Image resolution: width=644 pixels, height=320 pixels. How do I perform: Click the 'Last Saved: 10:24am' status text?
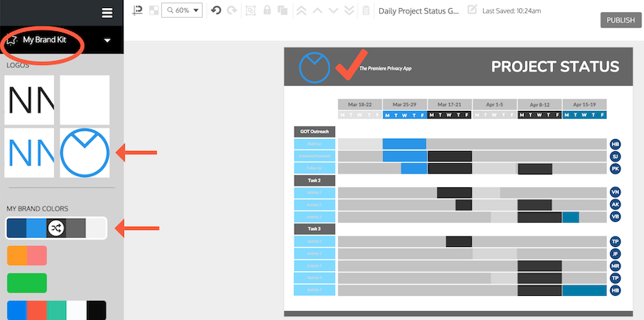point(511,11)
